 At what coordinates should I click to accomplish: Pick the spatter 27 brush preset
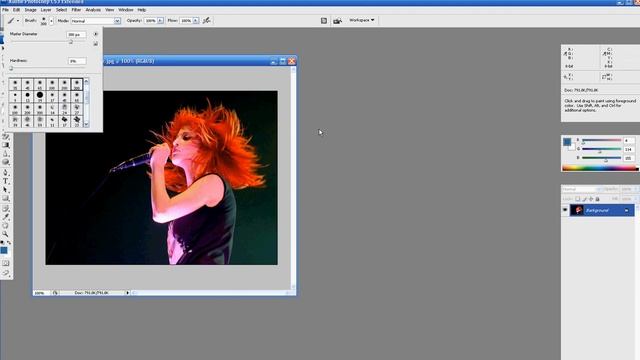(77, 109)
